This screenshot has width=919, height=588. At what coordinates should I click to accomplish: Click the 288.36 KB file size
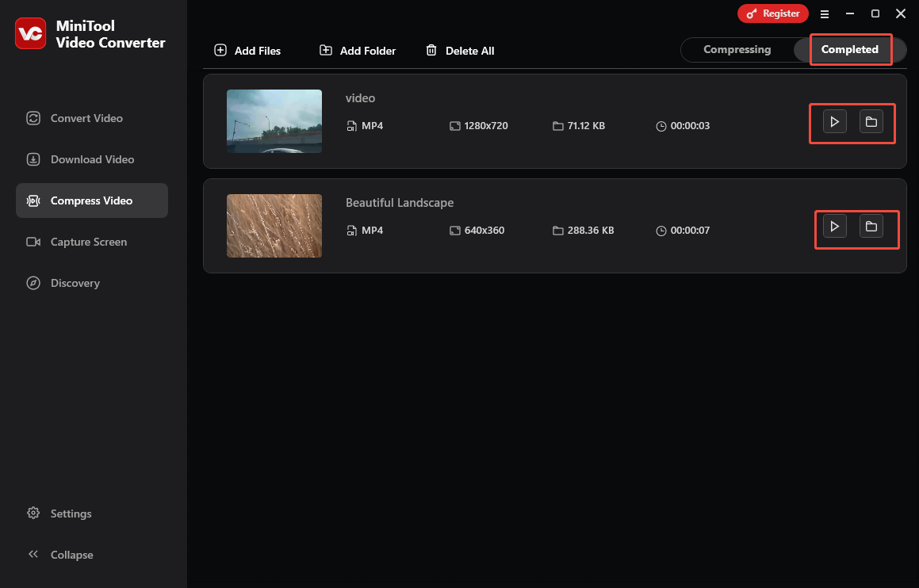point(591,230)
